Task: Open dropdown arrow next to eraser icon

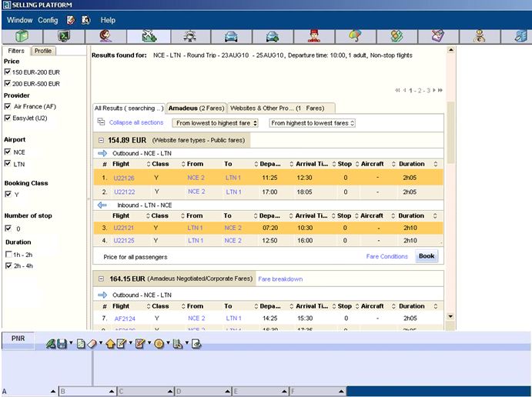Action: click(x=101, y=343)
